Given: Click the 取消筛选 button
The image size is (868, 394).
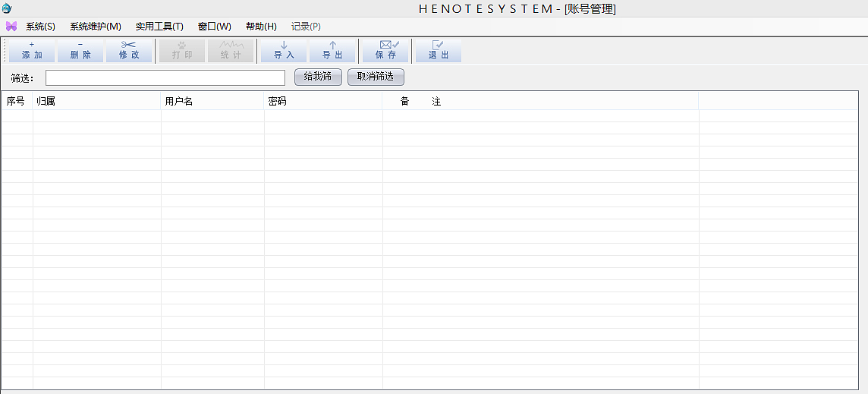Looking at the screenshot, I should click(x=376, y=77).
